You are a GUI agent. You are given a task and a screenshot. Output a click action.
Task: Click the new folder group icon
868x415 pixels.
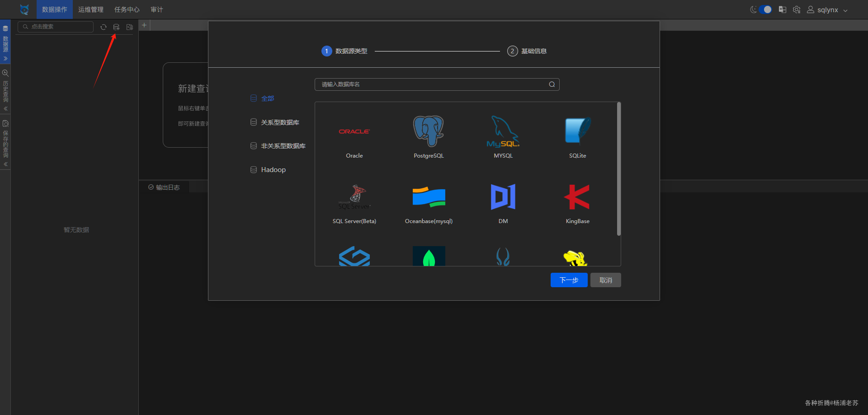pos(130,27)
